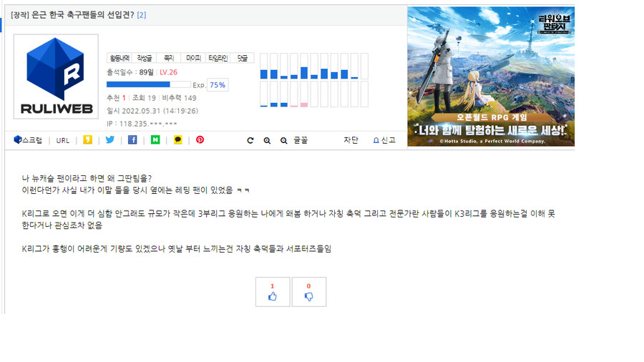The image size is (644, 362).
Task: Click the refresh arrow icon
Action: click(250, 140)
